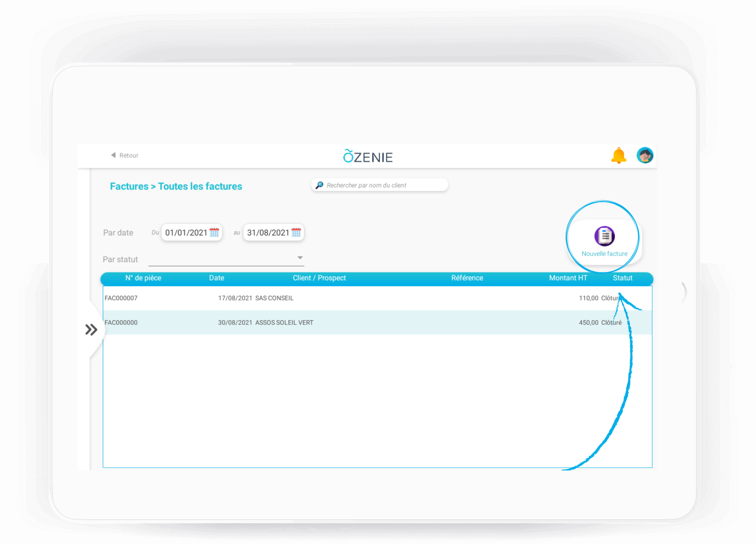Click the Nouvelle facture document icon
The width and height of the screenshot is (756, 544).
click(605, 236)
